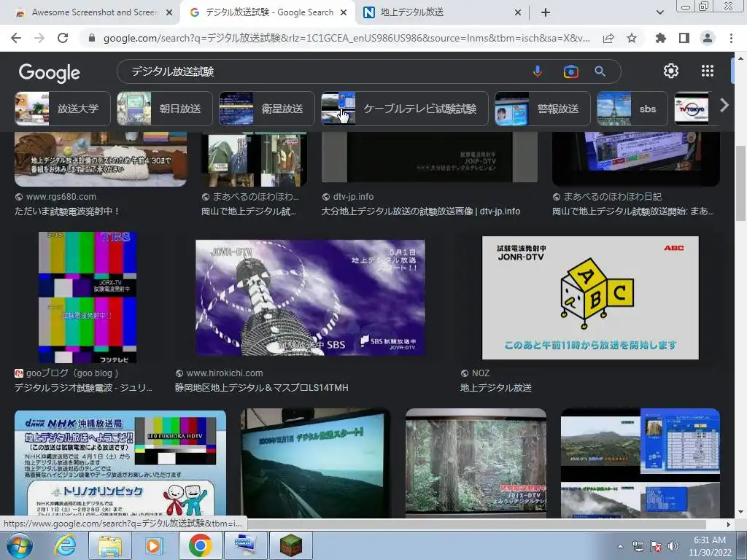Screen dimensions: 747x560
Task: Open the Windows Start button
Action: [x=20, y=545]
